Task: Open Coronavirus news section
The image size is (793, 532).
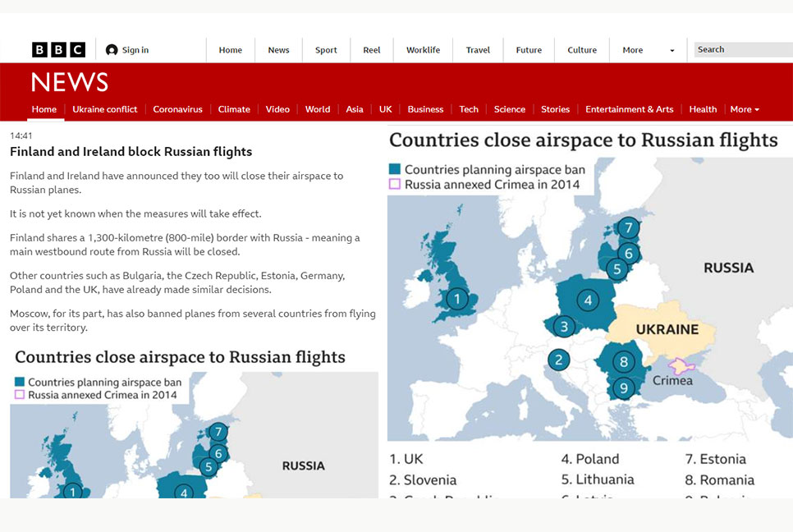Action: pyautogui.click(x=177, y=109)
